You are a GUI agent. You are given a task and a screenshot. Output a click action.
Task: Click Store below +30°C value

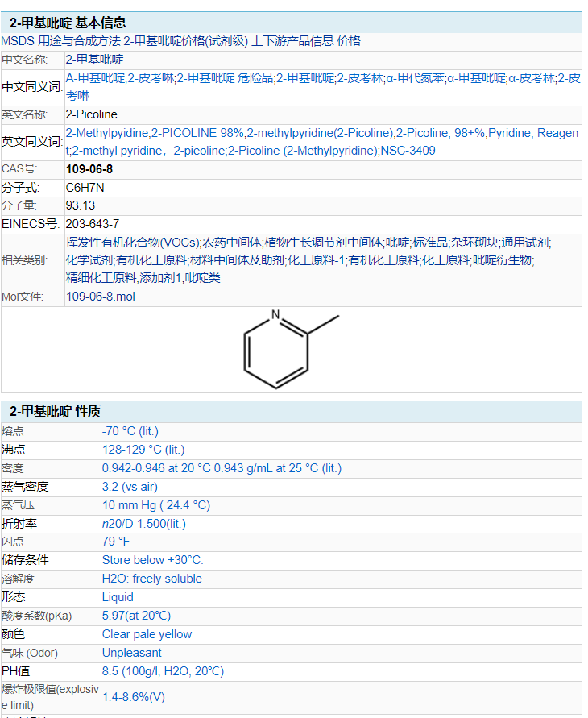[x=153, y=560]
